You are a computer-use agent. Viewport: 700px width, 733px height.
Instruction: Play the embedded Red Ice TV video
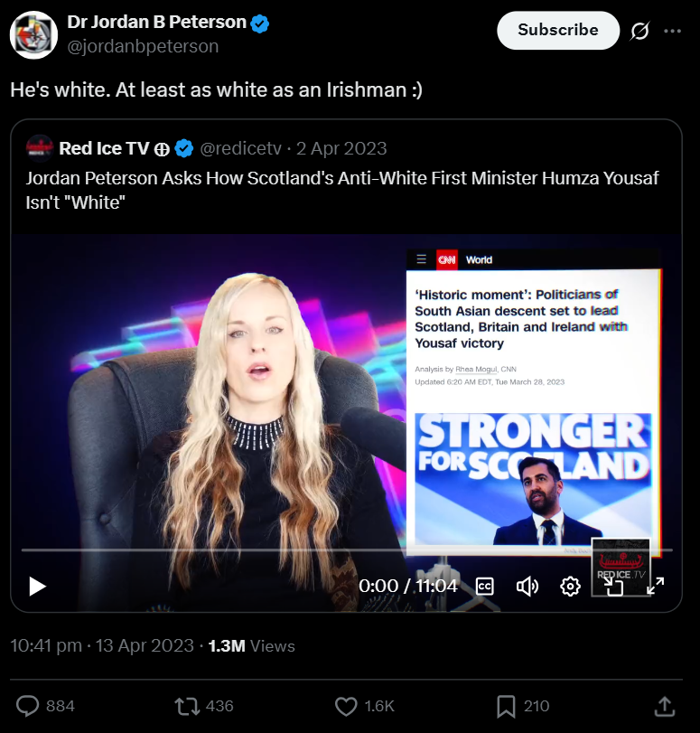pyautogui.click(x=37, y=587)
